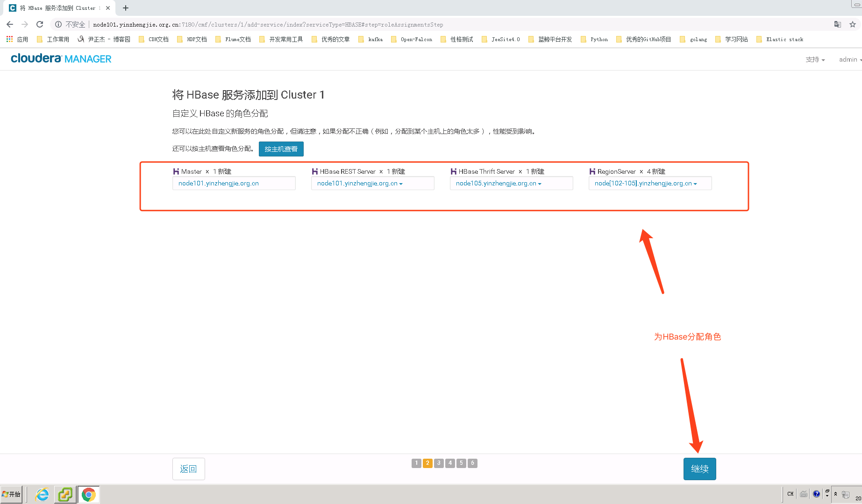
Task: Click the 按主机查看 button
Action: (x=281, y=149)
